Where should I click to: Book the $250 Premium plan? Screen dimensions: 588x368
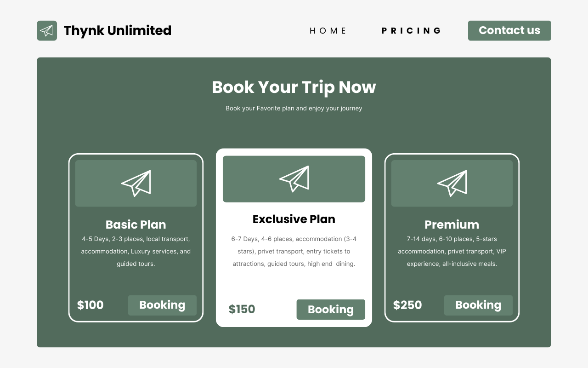tap(478, 305)
